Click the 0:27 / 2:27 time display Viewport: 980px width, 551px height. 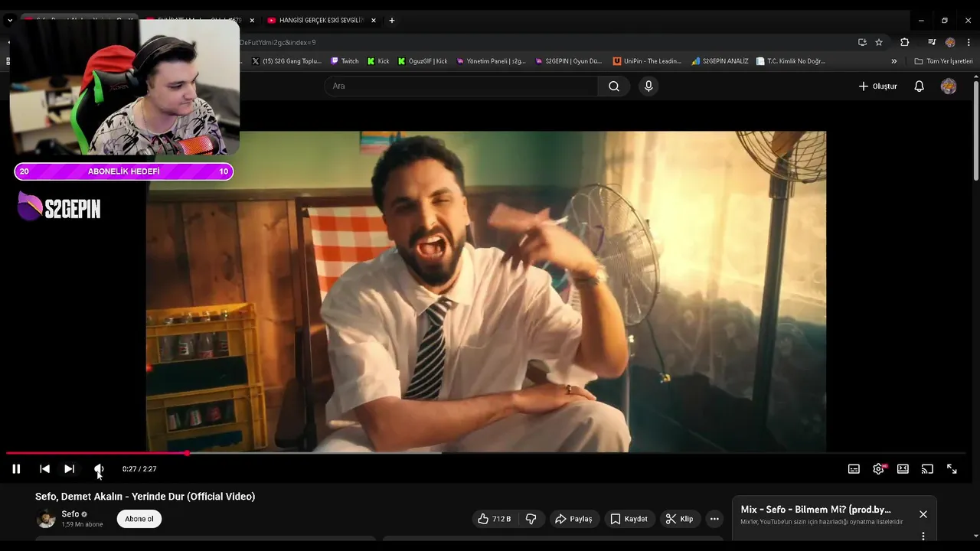click(139, 469)
